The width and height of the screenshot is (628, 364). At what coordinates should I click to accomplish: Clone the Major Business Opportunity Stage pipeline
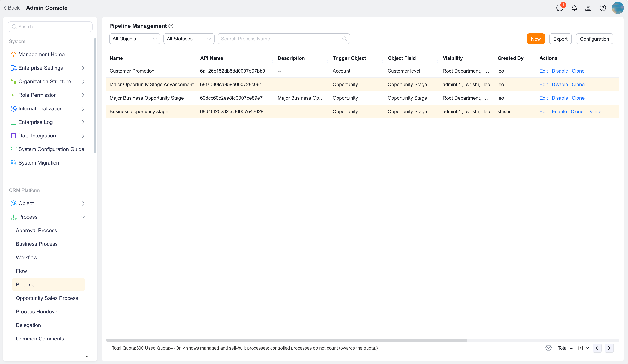(578, 98)
